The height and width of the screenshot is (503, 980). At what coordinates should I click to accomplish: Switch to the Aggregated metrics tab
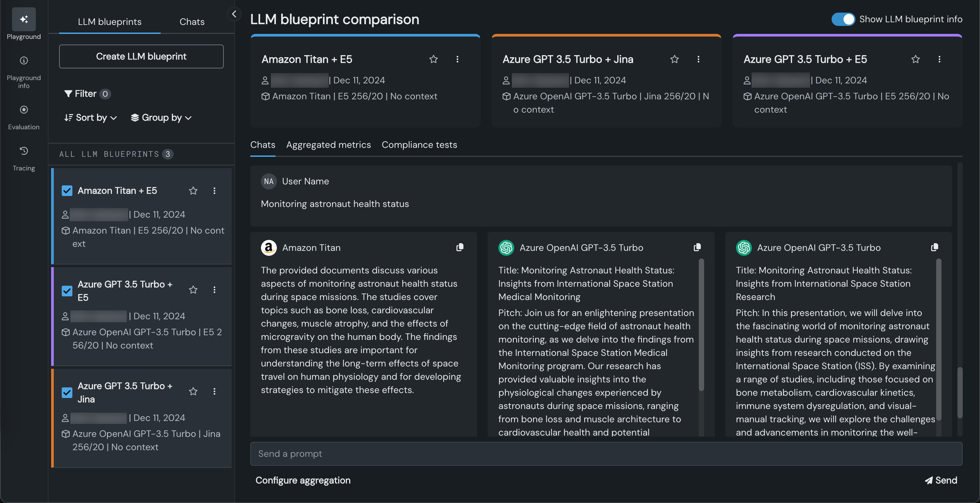point(328,145)
